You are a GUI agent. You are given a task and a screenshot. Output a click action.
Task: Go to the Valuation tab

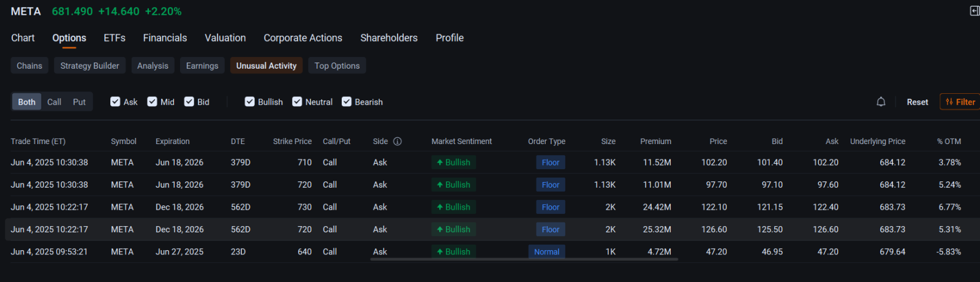(x=225, y=38)
